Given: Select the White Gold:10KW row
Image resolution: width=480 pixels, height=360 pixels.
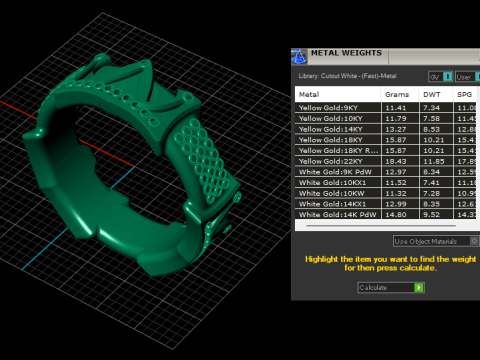Looking at the screenshot, I should coord(386,193).
